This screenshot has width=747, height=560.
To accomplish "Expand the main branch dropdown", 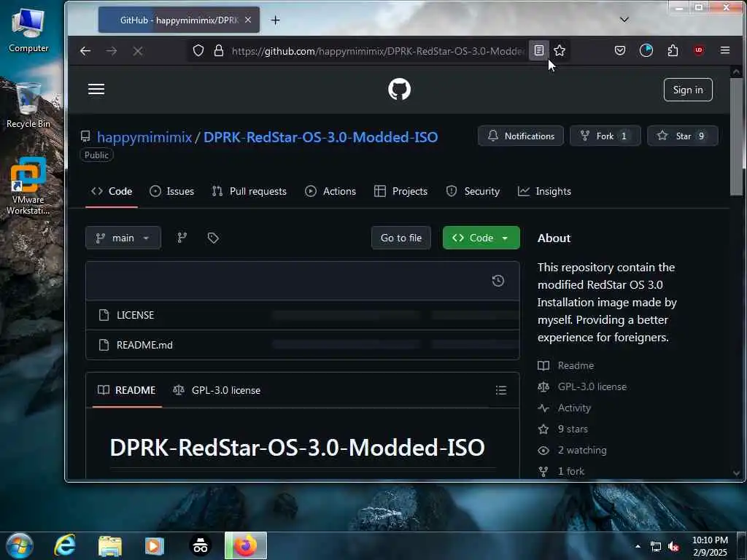I will [x=123, y=238].
